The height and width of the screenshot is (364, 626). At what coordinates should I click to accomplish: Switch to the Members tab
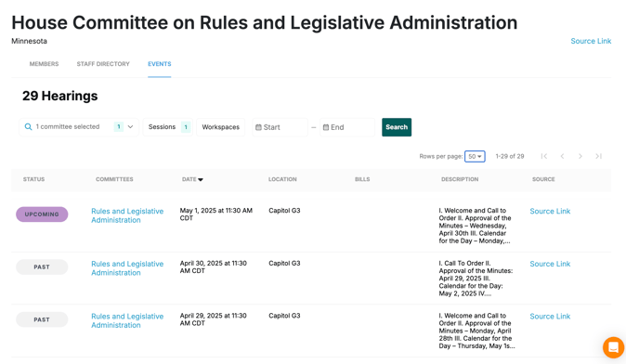[x=44, y=64]
